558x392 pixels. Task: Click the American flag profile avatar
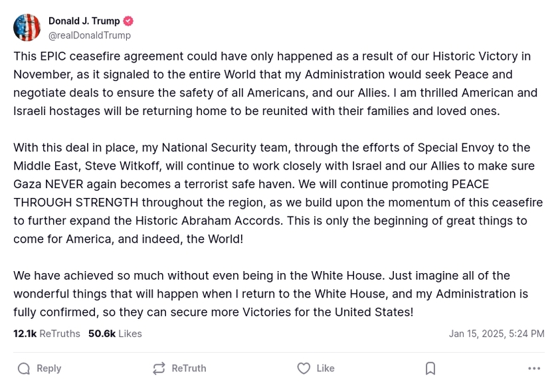point(27,27)
